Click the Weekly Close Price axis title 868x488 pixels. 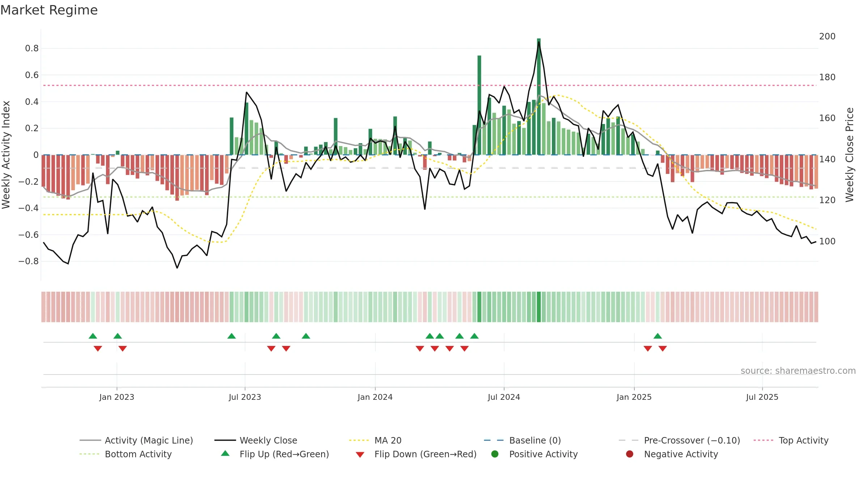coord(850,155)
